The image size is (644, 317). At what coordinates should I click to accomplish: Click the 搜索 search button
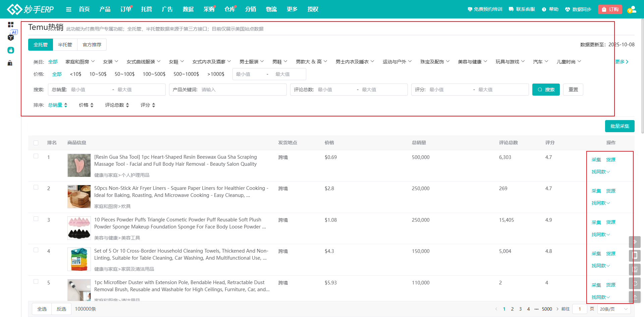tap(546, 90)
